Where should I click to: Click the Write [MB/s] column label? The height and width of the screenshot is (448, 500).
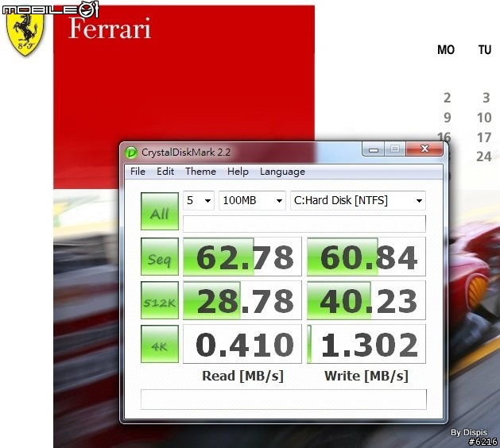click(366, 376)
